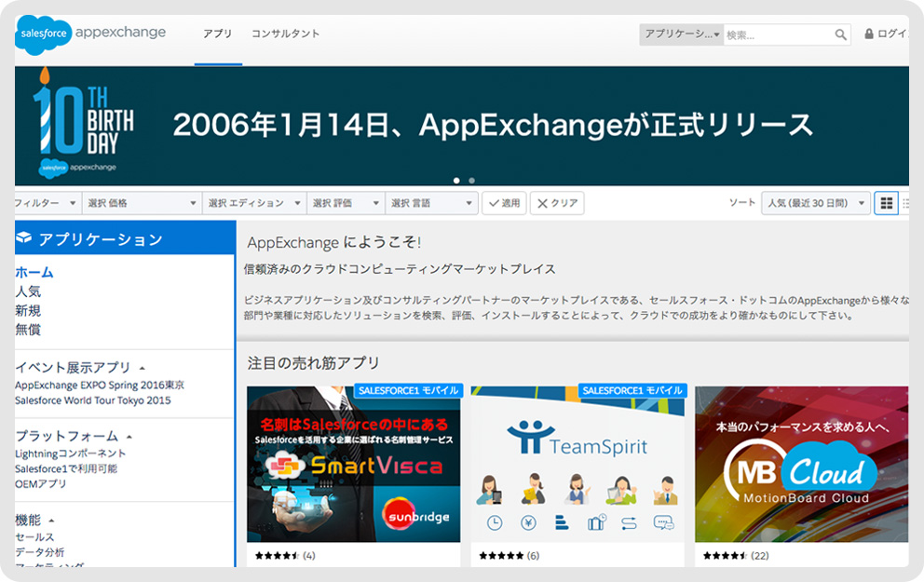Open OEMアプリ link

[41, 483]
